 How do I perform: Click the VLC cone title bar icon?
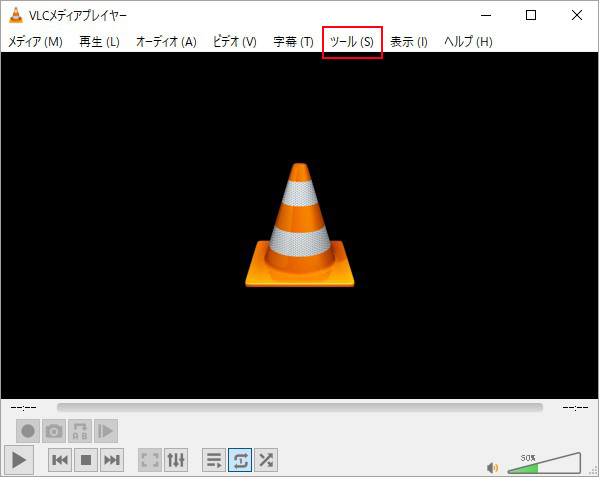coord(16,15)
